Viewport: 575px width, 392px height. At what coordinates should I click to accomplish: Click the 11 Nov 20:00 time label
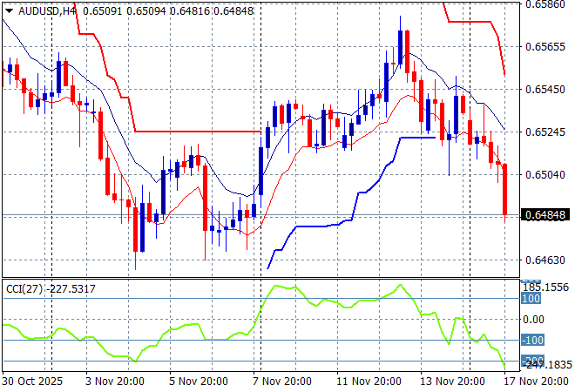click(369, 382)
